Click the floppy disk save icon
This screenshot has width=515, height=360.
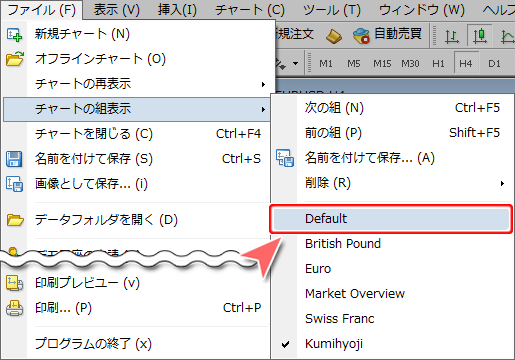coord(14,159)
